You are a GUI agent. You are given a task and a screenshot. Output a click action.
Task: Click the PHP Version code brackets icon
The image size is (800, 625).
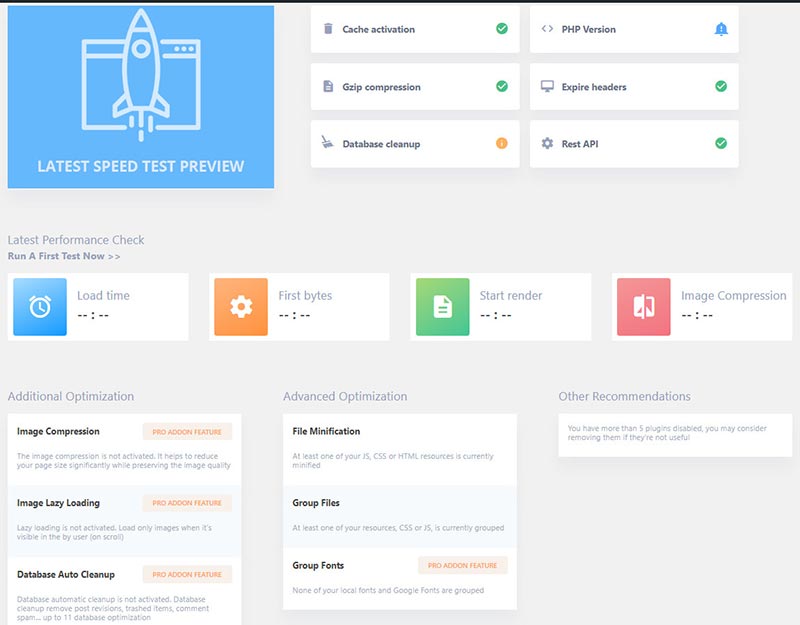click(x=547, y=29)
